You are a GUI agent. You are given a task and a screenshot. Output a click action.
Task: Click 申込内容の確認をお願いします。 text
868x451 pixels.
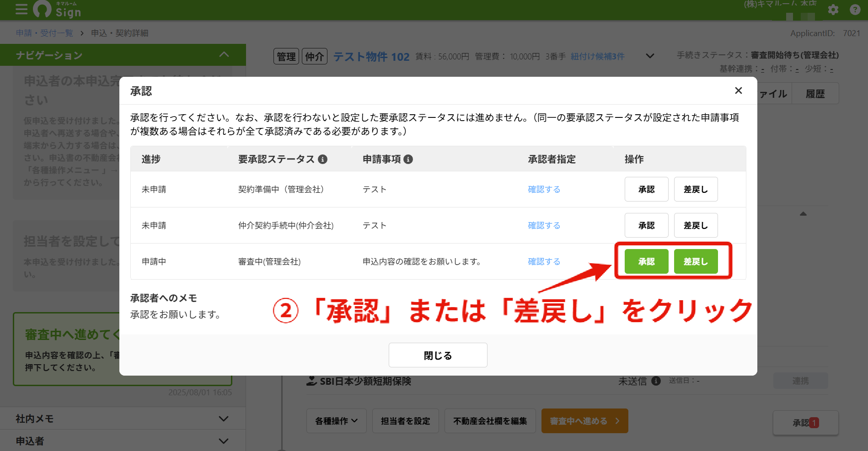[422, 261]
